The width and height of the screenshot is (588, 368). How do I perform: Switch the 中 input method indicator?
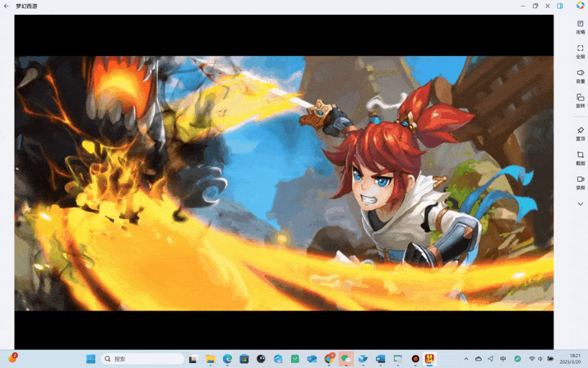click(503, 359)
